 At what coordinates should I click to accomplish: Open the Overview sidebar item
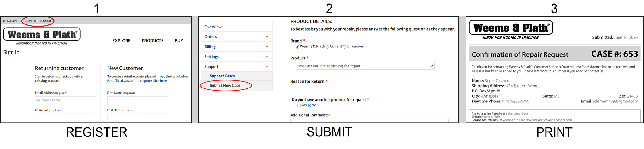click(213, 27)
